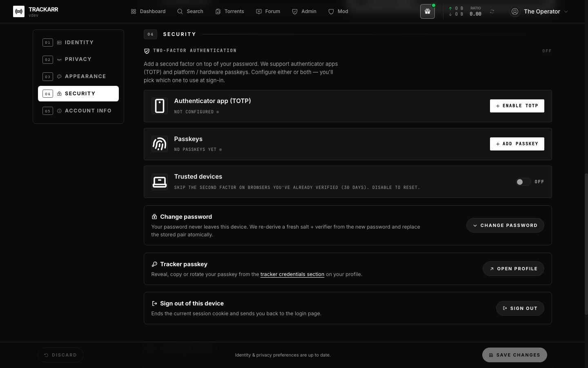
Task: Select the 01 Identity settings section
Action: coord(78,43)
